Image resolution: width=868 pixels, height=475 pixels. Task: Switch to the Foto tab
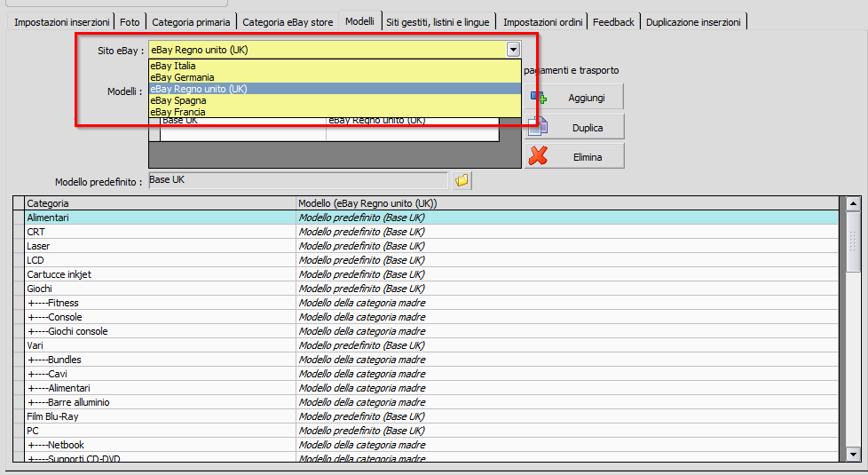[x=130, y=22]
